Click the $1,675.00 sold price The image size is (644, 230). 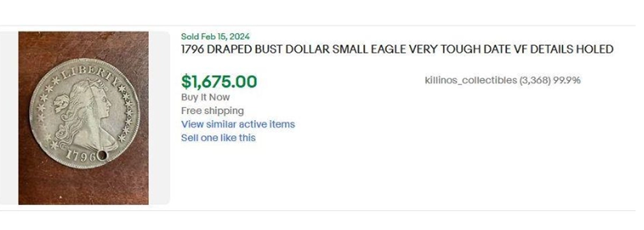click(x=219, y=81)
